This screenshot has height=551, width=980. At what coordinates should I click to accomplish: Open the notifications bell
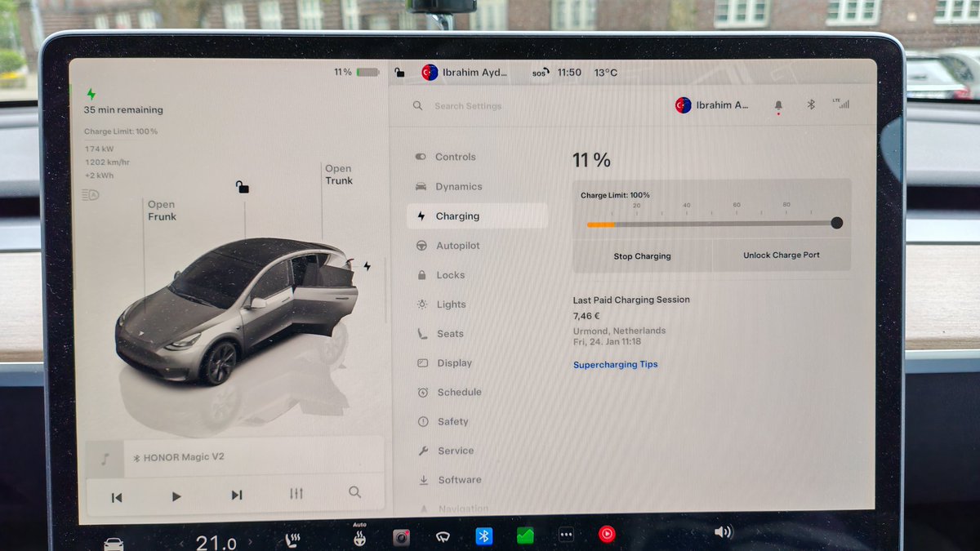[778, 105]
